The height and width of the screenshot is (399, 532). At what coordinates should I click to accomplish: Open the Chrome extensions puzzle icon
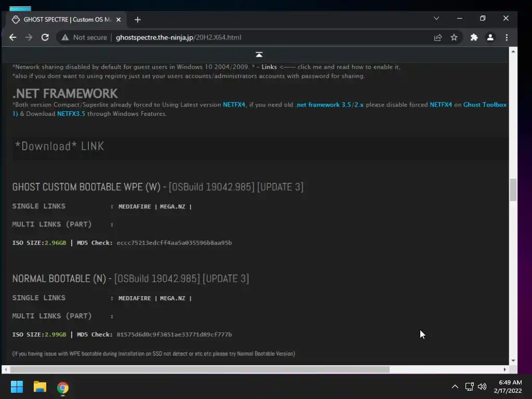pos(474,37)
